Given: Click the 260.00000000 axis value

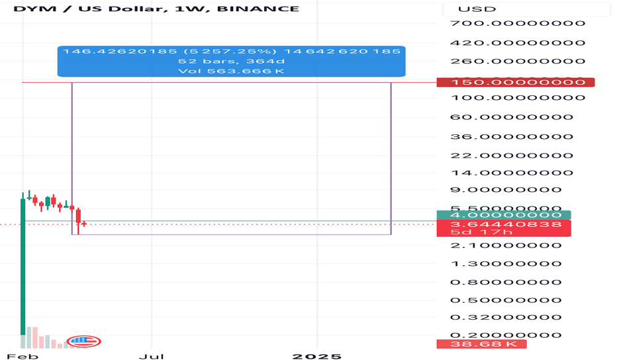Looking at the screenshot, I should [518, 61].
